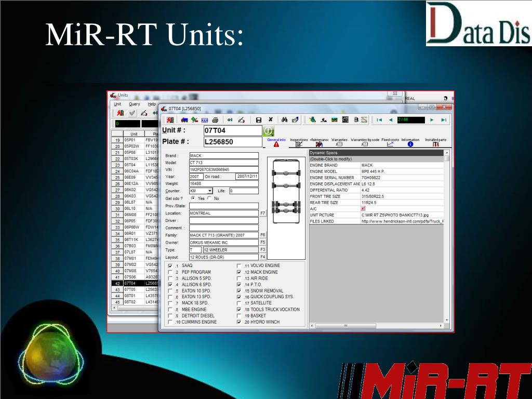Click the Dynamic Specs vertical scrollbar

coord(447,236)
